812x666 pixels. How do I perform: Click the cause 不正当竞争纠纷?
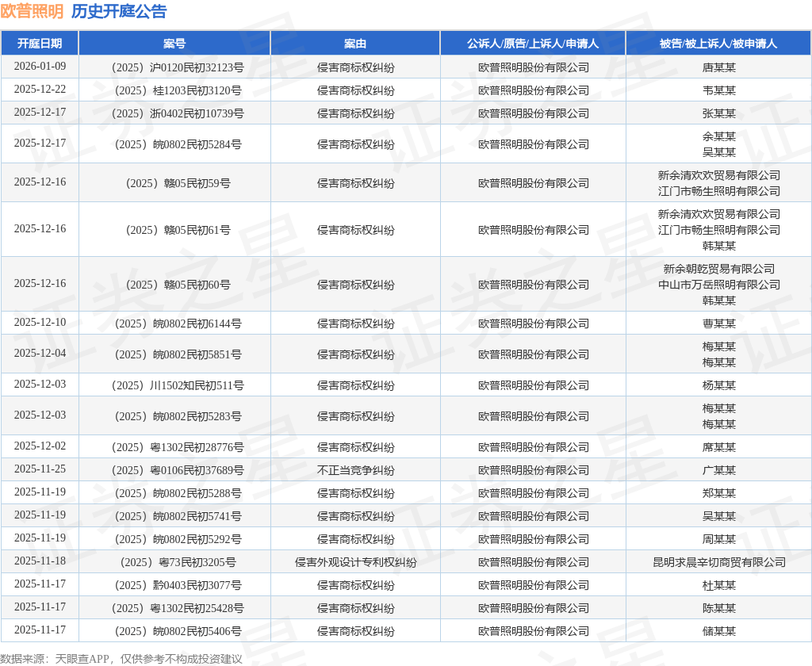point(355,470)
